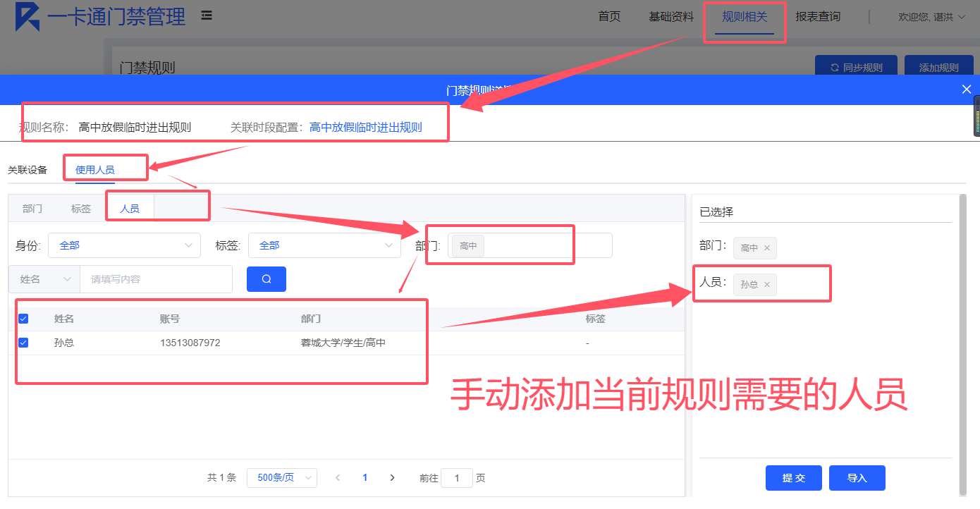The image size is (980, 509).
Task: Click the blue search magnifier button
Action: [266, 279]
